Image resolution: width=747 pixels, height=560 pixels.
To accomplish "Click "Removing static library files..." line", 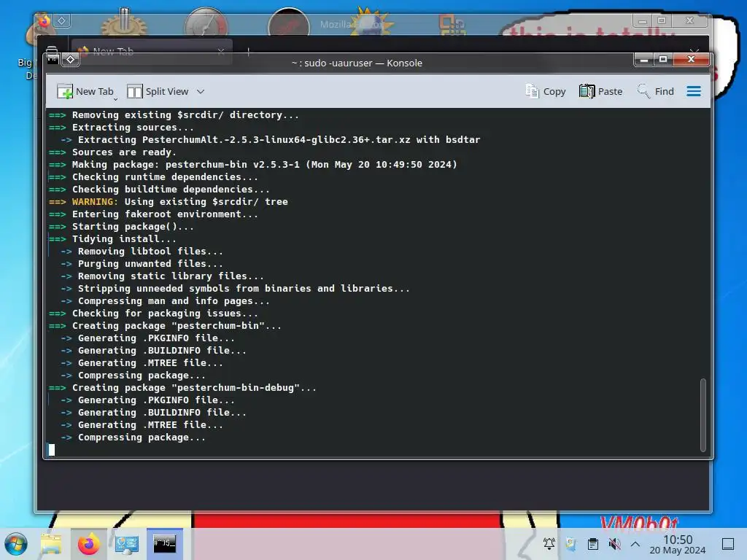I will click(x=162, y=276).
